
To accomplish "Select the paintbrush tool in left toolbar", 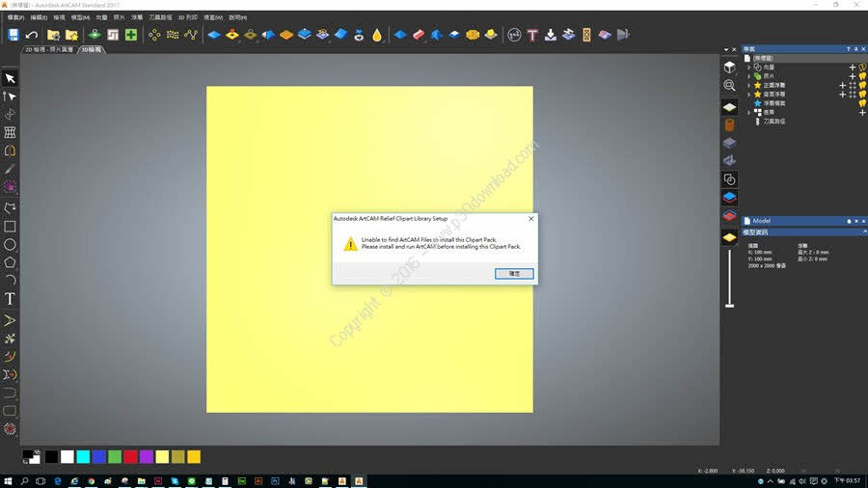I will [x=10, y=169].
